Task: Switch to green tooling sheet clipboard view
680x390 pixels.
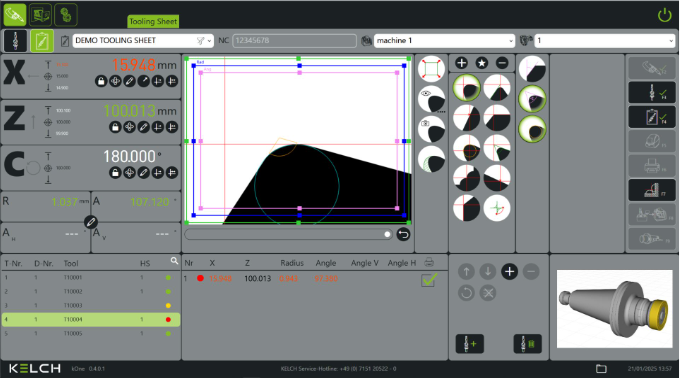Action: click(42, 41)
